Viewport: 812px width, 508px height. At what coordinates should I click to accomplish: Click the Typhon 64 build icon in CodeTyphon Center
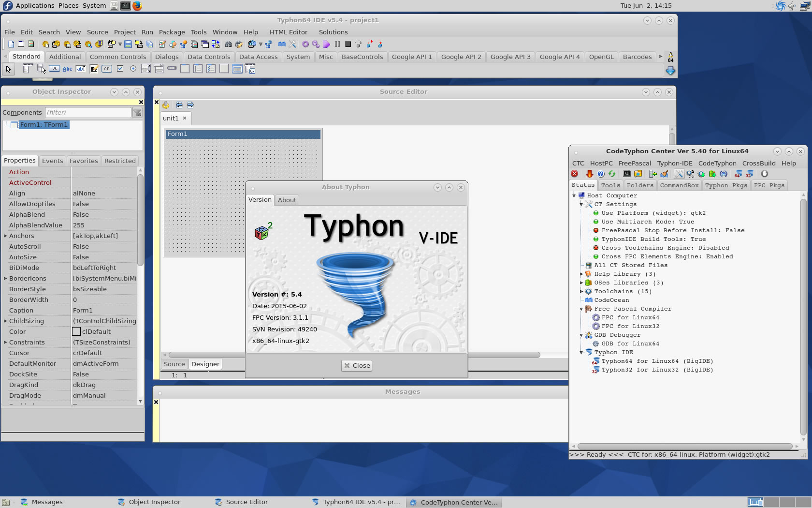pyautogui.click(x=738, y=174)
